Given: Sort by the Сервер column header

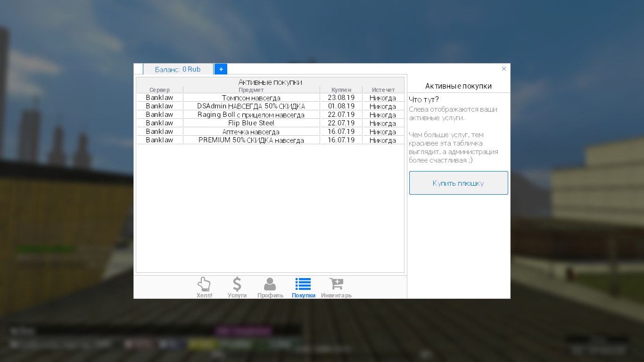Looking at the screenshot, I should point(159,90).
